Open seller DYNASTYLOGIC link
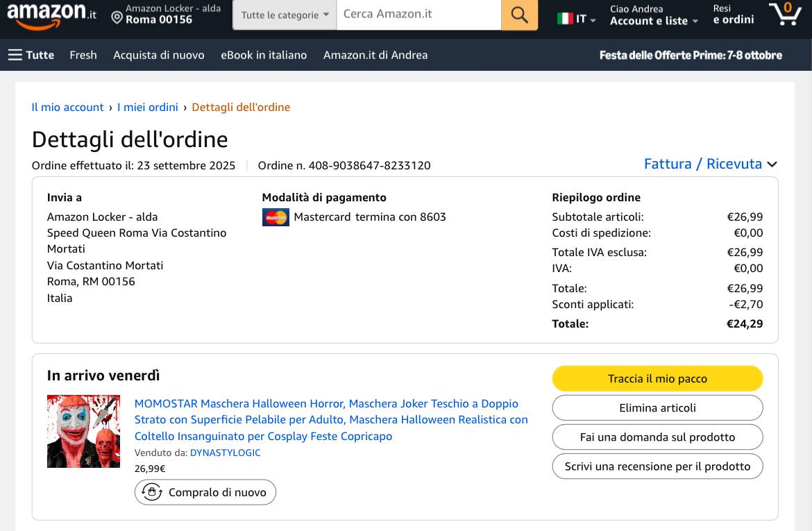Viewport: 812px width, 531px height. click(226, 453)
